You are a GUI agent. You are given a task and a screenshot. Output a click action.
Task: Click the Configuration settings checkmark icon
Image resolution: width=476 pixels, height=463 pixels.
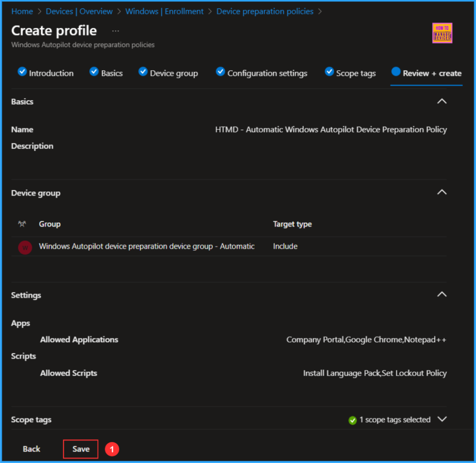[x=220, y=72]
